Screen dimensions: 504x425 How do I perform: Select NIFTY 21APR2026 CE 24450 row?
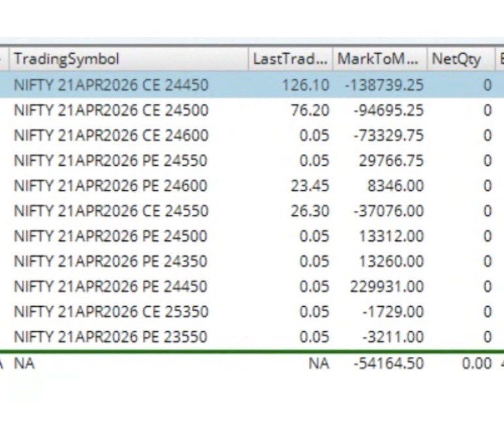point(252,85)
